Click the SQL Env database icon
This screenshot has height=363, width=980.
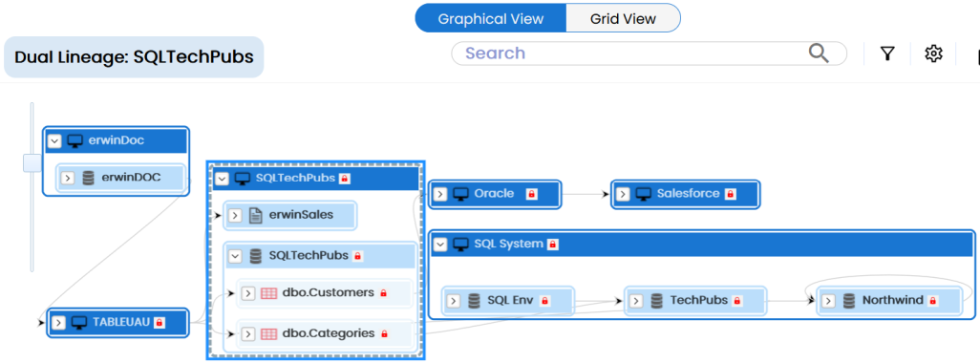click(x=475, y=301)
